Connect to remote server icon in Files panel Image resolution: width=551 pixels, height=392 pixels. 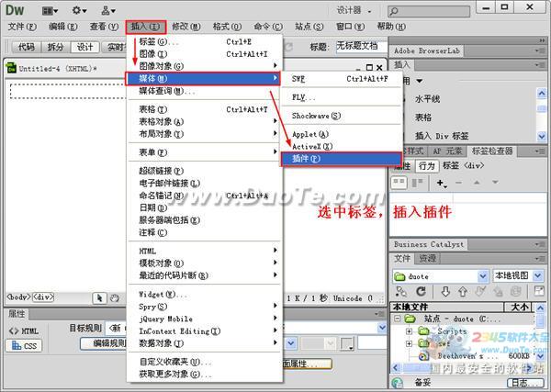(x=401, y=291)
